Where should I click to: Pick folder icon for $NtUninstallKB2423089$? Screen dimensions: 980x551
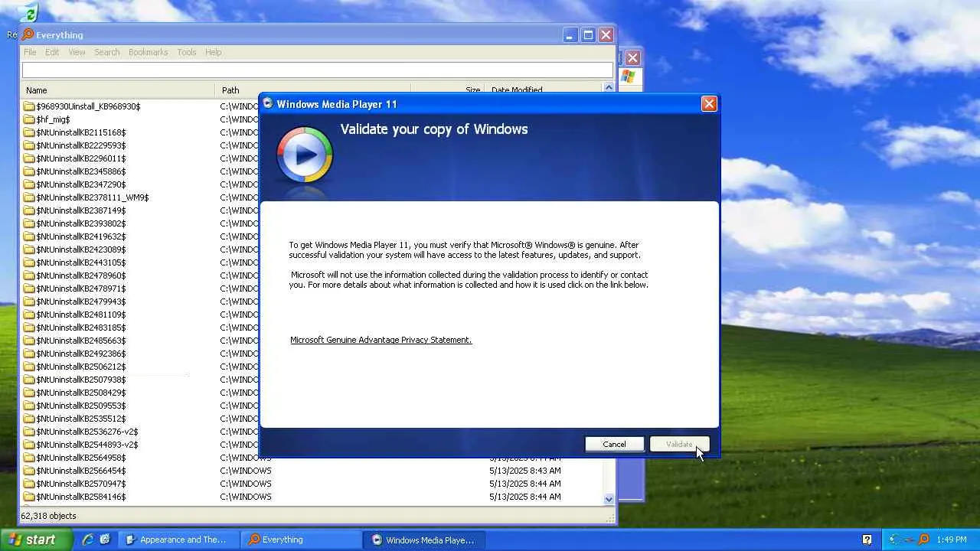pos(29,249)
